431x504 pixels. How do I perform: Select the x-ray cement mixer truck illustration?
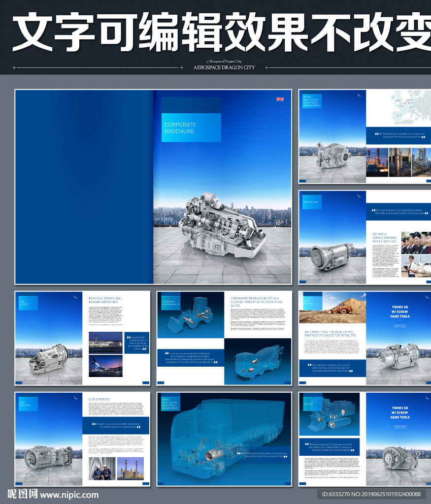(x=259, y=361)
